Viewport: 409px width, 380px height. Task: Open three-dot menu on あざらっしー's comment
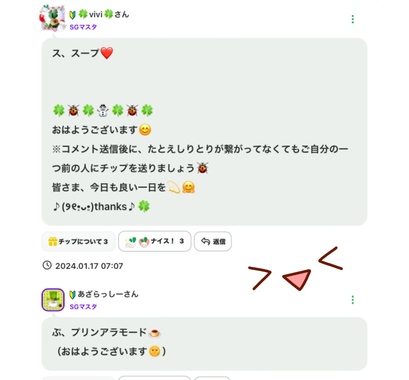(x=353, y=300)
